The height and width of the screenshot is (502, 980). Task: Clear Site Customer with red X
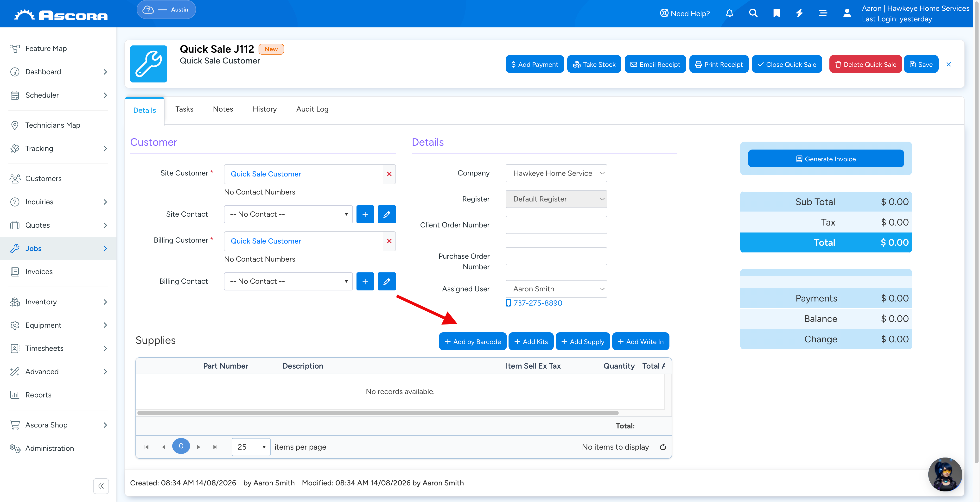coord(389,174)
